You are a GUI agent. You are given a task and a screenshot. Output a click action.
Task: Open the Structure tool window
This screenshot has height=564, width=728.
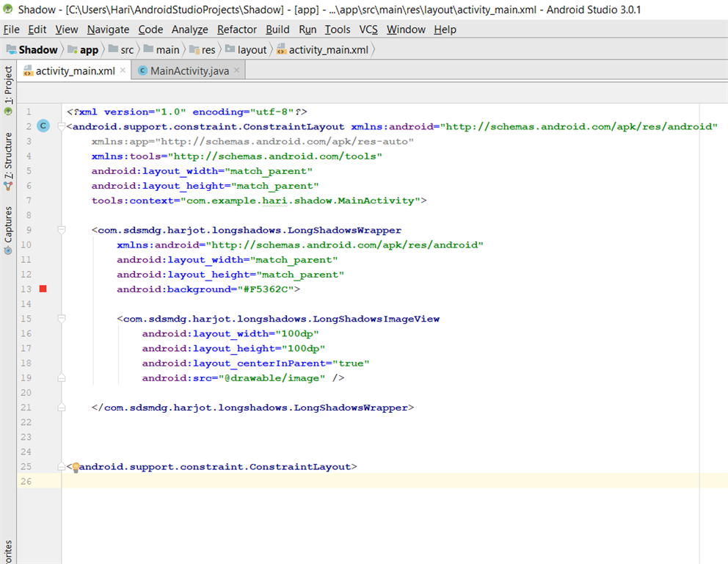[x=8, y=161]
